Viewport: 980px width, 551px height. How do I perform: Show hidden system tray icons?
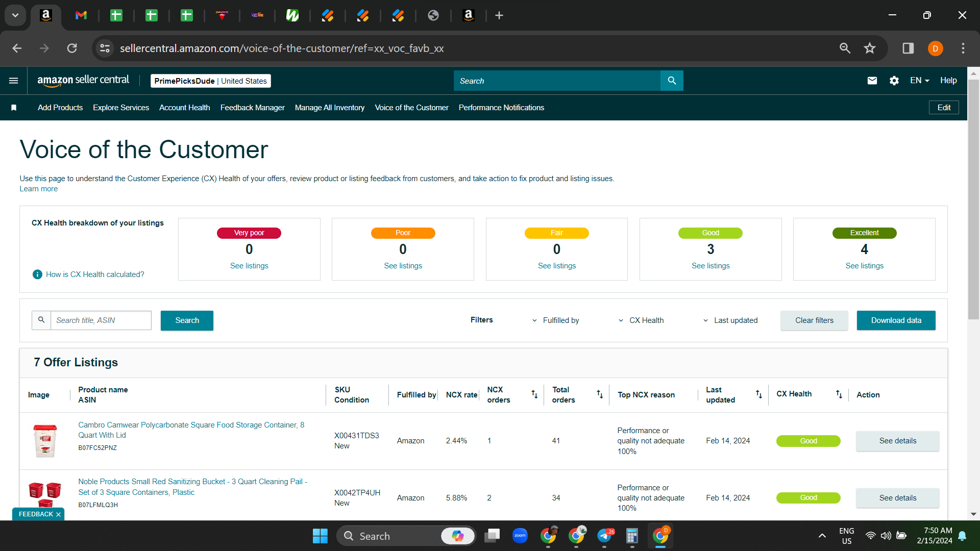click(822, 536)
